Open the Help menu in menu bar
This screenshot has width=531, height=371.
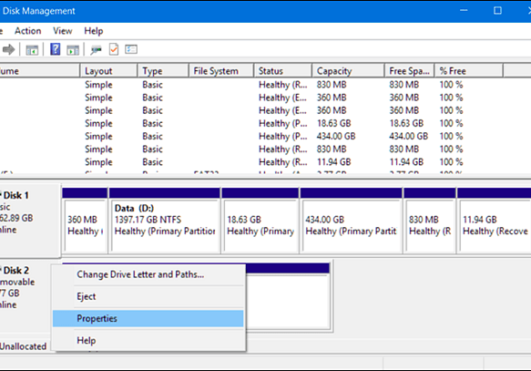(x=93, y=31)
